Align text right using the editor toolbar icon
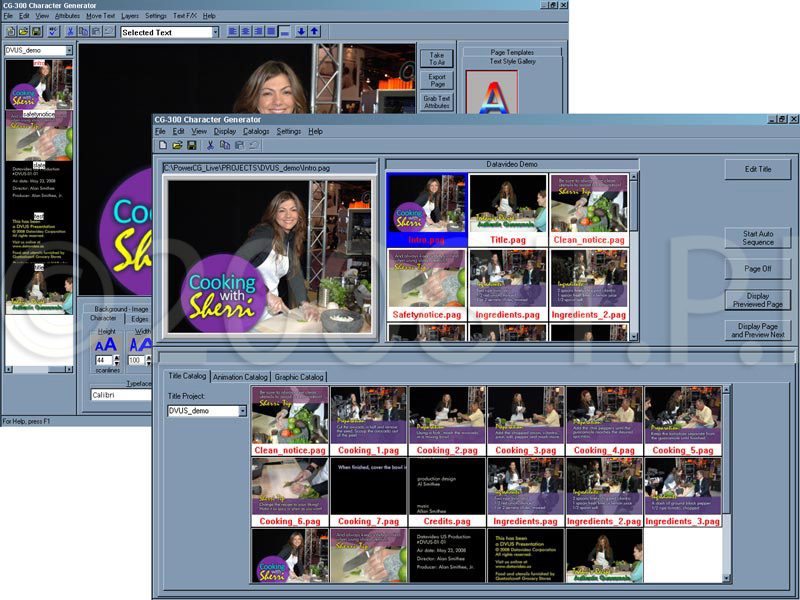Screen dimensions: 800x600 click(258, 32)
